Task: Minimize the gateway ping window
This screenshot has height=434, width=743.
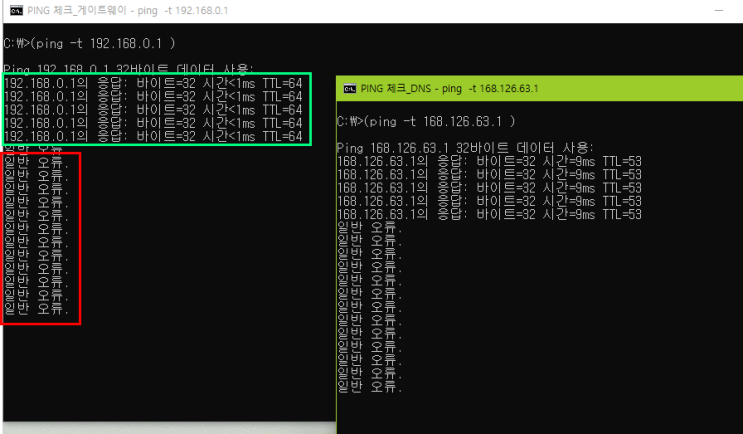Action: (719, 10)
